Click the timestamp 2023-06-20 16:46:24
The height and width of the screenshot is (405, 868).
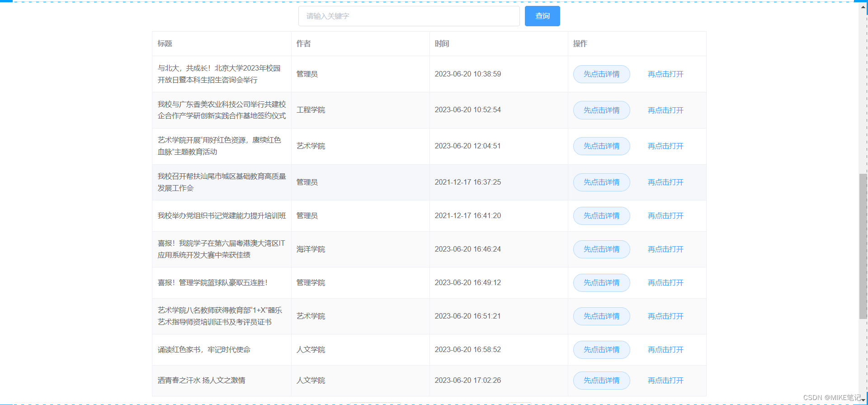[468, 249]
